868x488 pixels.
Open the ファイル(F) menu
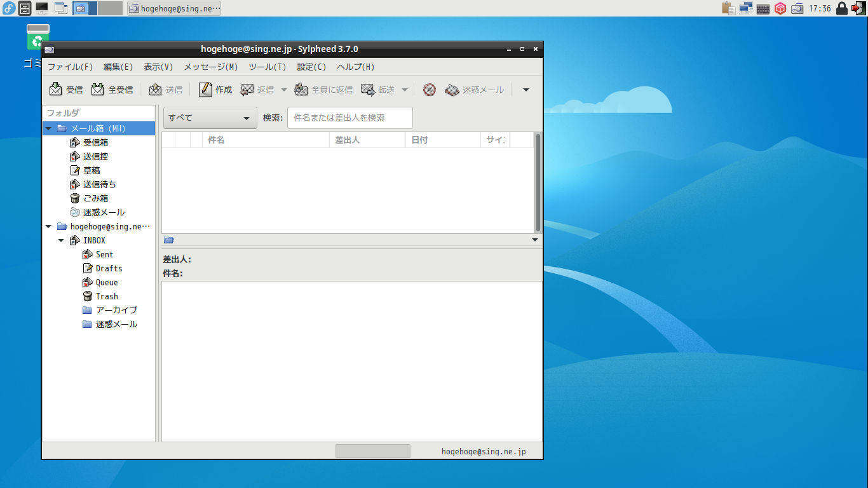pyautogui.click(x=71, y=67)
